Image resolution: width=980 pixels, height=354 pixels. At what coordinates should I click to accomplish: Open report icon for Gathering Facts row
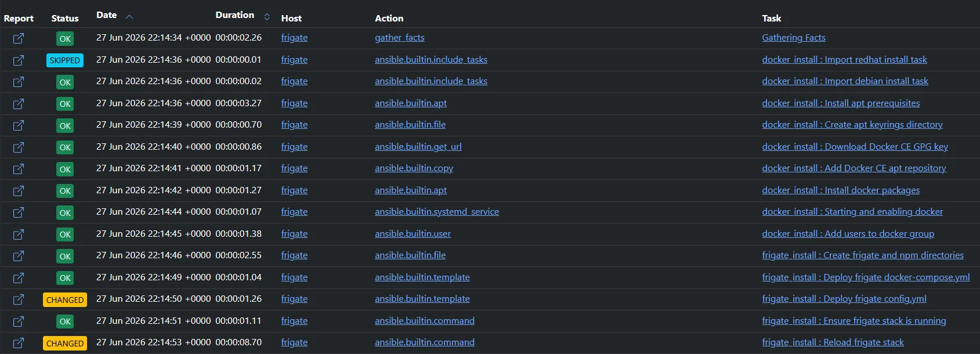click(19, 38)
